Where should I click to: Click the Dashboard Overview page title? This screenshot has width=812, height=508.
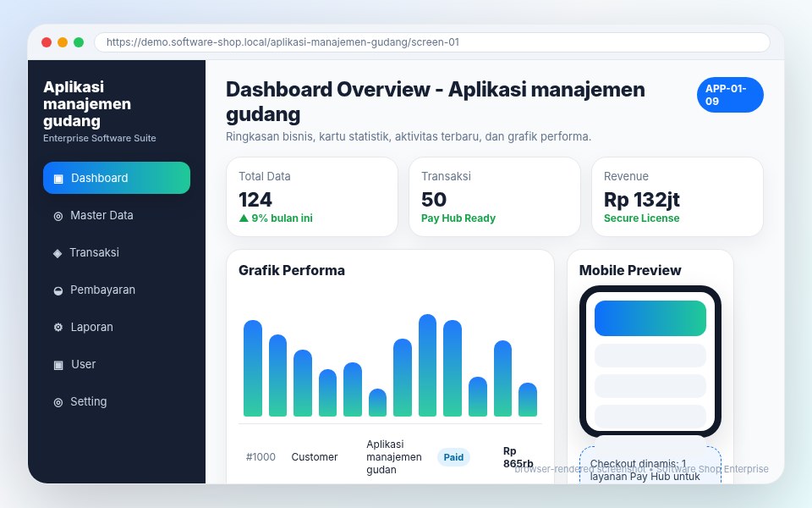(x=436, y=102)
